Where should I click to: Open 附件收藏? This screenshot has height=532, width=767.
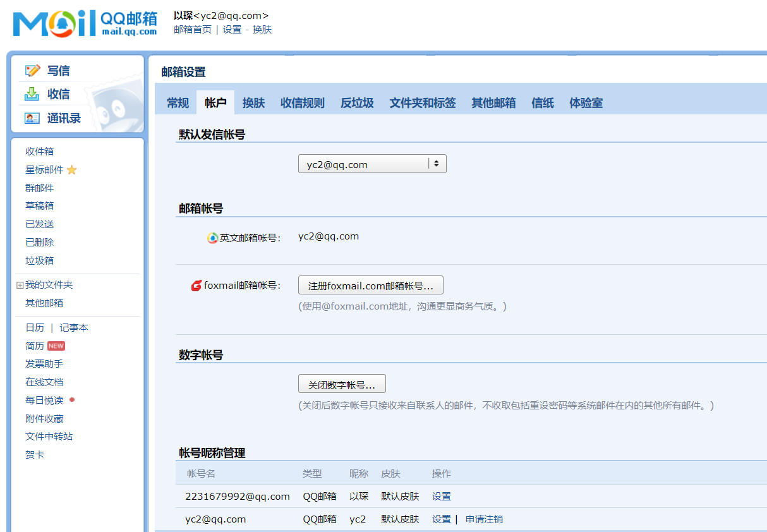coord(44,418)
